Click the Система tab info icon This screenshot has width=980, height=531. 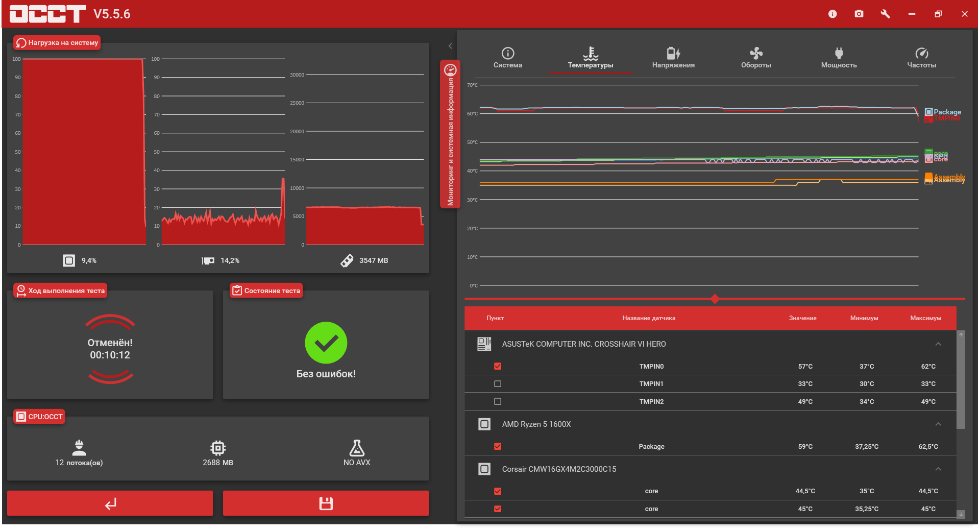pos(508,53)
